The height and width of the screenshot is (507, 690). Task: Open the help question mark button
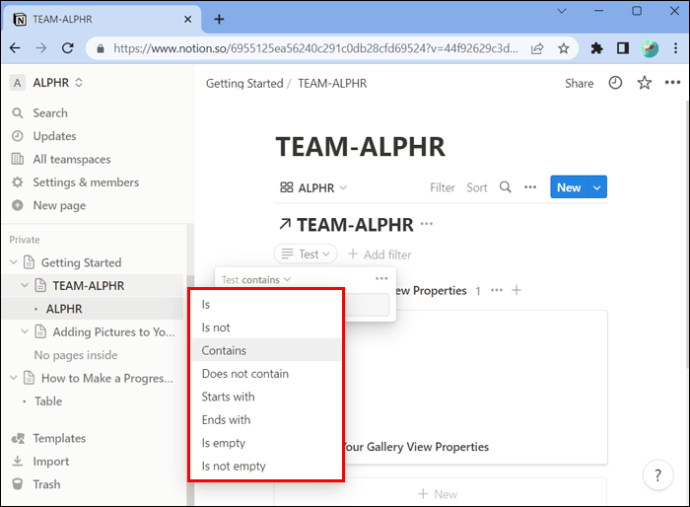[x=657, y=475]
